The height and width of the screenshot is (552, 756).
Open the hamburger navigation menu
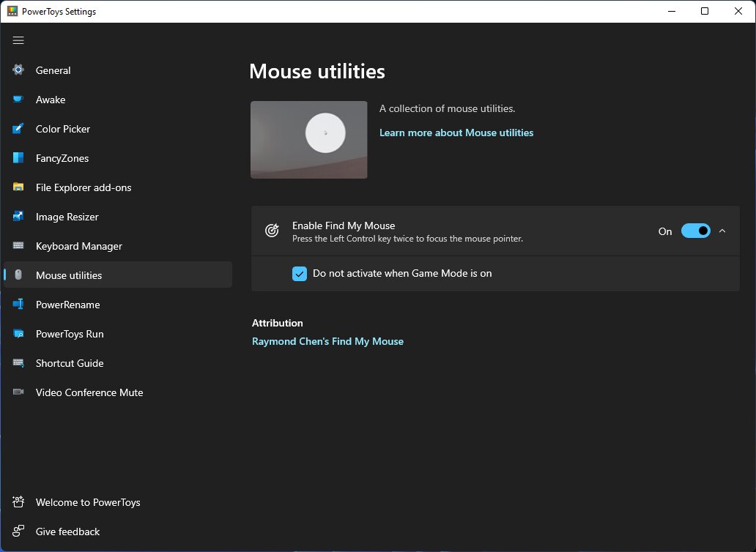[x=18, y=40]
